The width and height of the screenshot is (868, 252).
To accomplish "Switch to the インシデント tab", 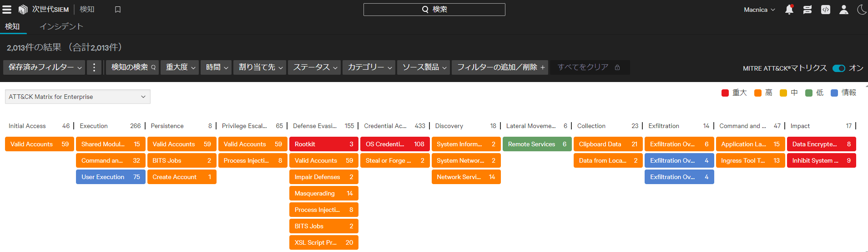I will [x=61, y=26].
